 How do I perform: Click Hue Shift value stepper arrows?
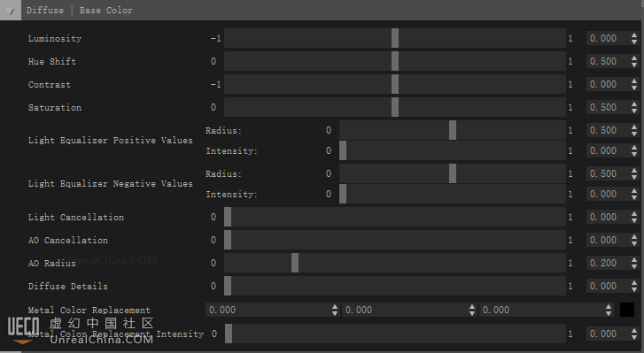pyautogui.click(x=634, y=61)
